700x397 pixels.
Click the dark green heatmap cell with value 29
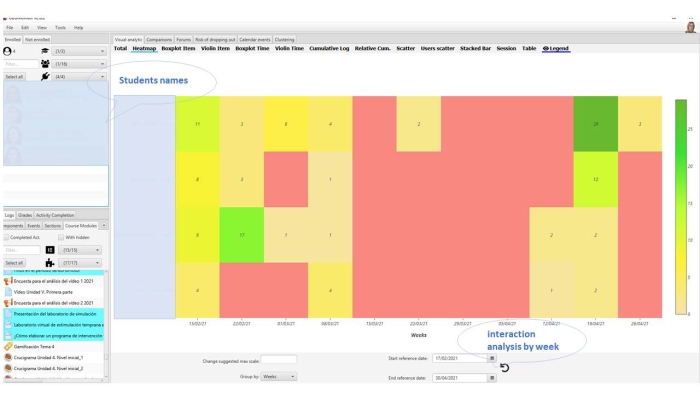pos(596,124)
